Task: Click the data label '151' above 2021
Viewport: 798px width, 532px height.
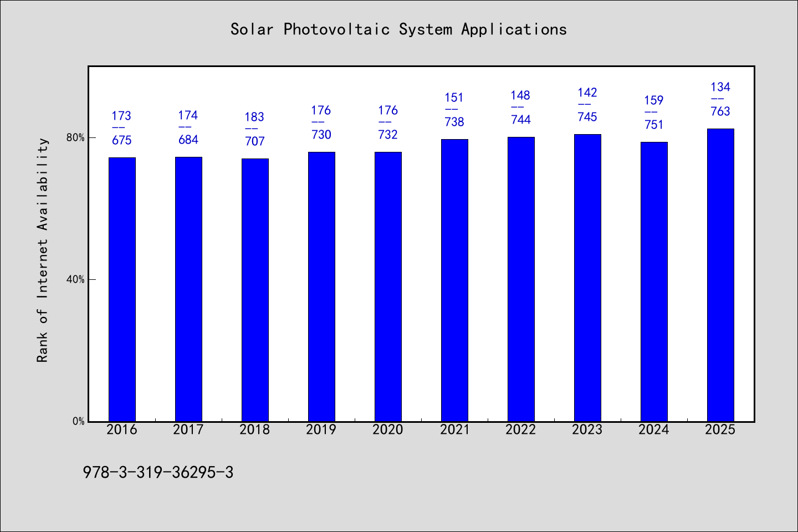Action: pos(454,98)
